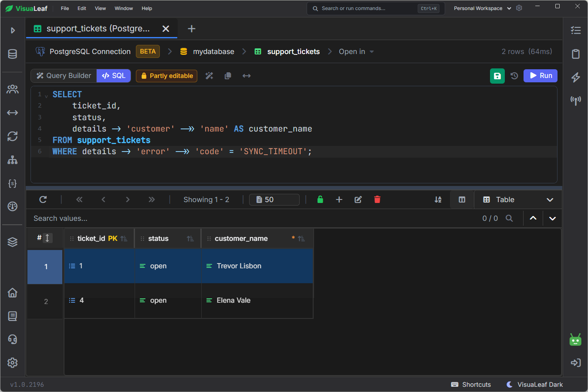This screenshot has height=392, width=588.
Task: Copy the query with the copy icon
Action: [x=228, y=76]
